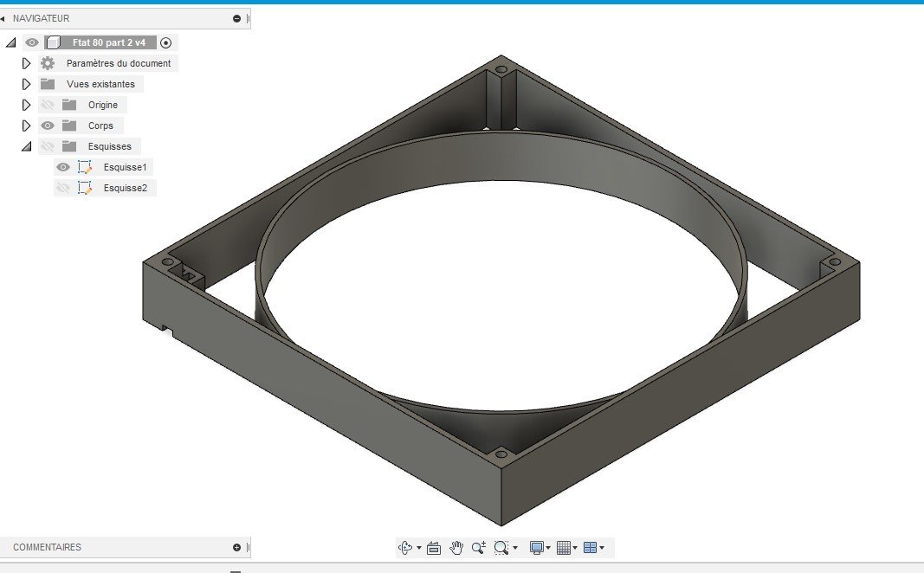Toggle visibility of Esquisse1 sketch
Viewport: 924px width, 573px height.
pos(63,167)
